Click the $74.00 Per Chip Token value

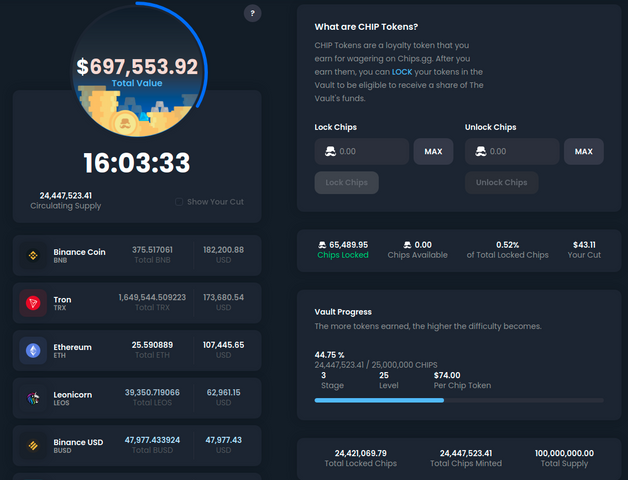pyautogui.click(x=447, y=375)
